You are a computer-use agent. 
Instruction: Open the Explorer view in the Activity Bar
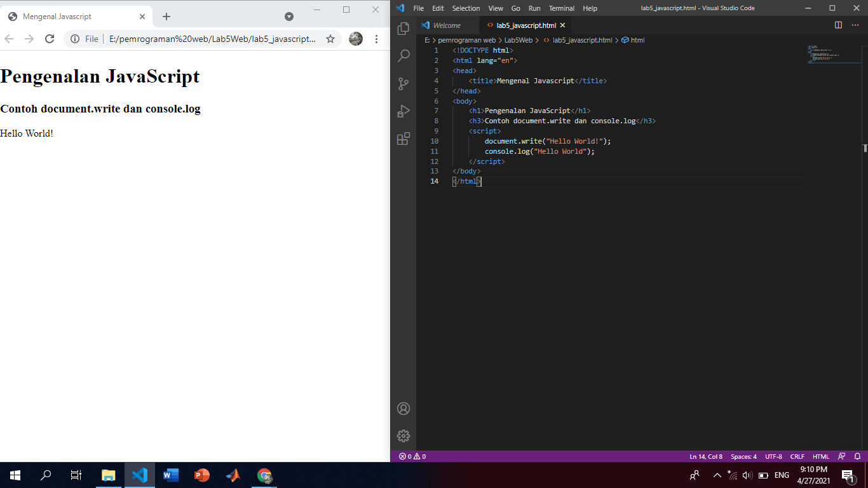click(403, 28)
